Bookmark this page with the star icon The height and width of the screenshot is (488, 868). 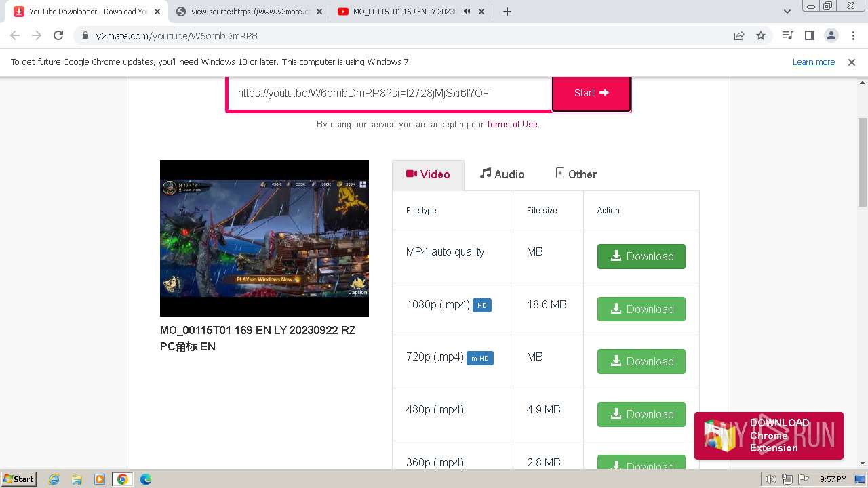[x=761, y=36]
